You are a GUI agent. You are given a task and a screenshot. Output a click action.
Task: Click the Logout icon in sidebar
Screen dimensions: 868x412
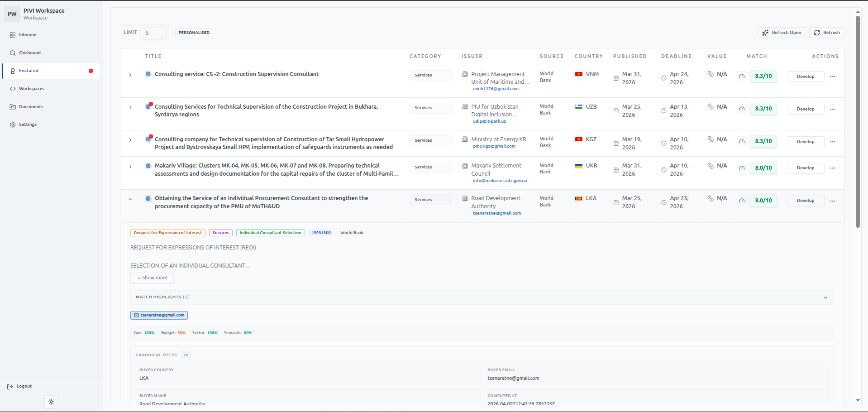tap(10, 386)
